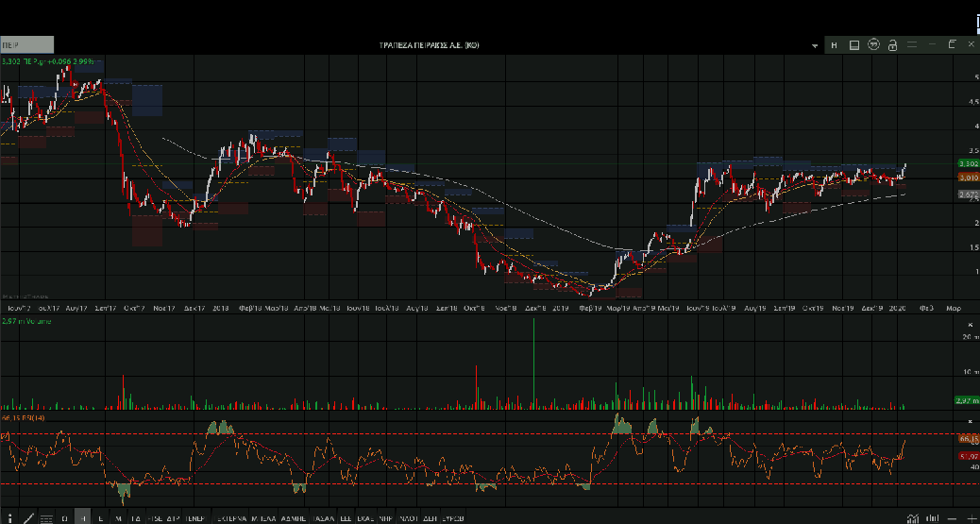Zoom in with the plus button
Screen dimensions: 980x524
tap(971, 518)
